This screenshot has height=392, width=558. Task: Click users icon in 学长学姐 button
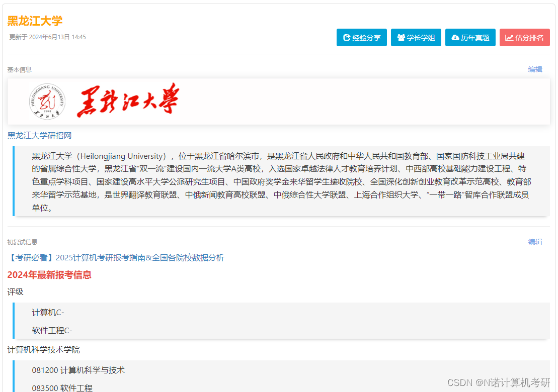point(401,38)
